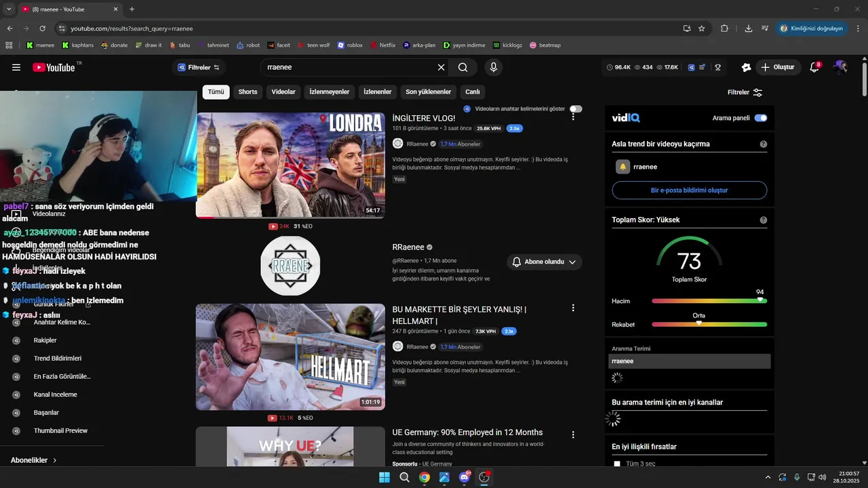This screenshot has height=488, width=868.
Task: Open the vidIQ AI sparkle icon beside Oluştur
Action: tap(746, 67)
